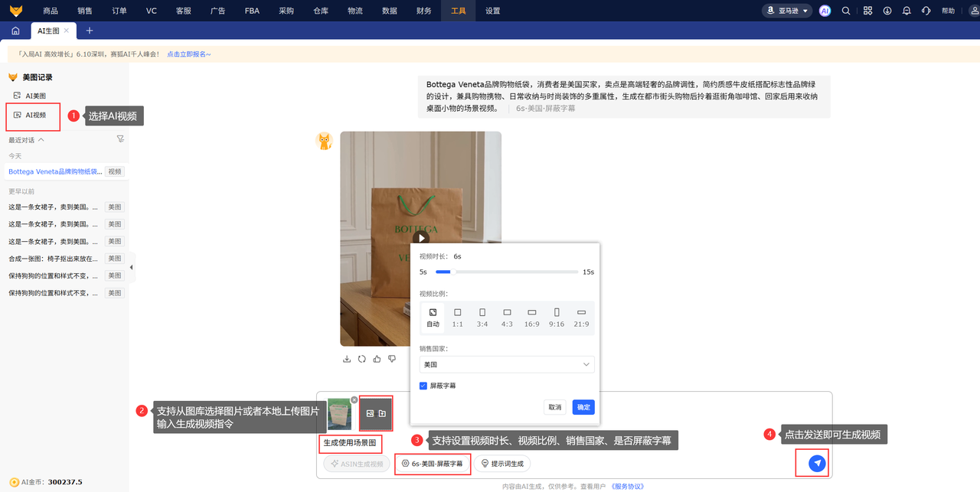Image resolution: width=980 pixels, height=492 pixels.
Task: Click the prompt input 生成使用场景图
Action: (351, 442)
